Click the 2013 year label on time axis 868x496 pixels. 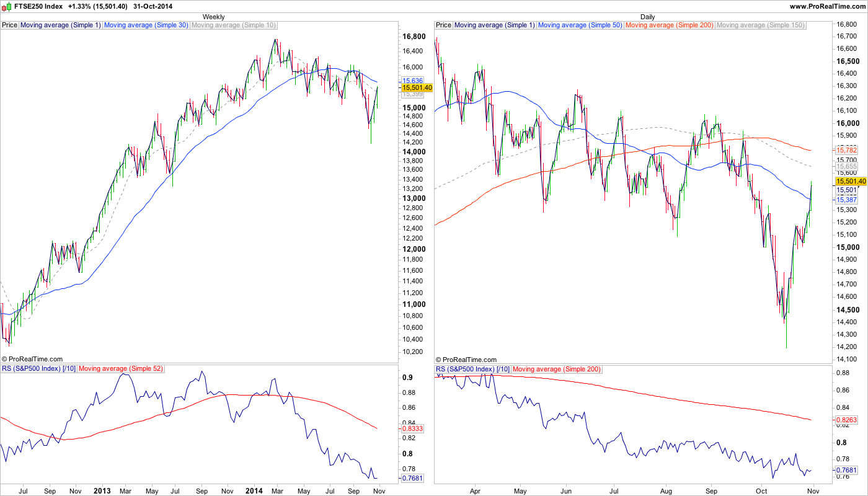pos(102,491)
